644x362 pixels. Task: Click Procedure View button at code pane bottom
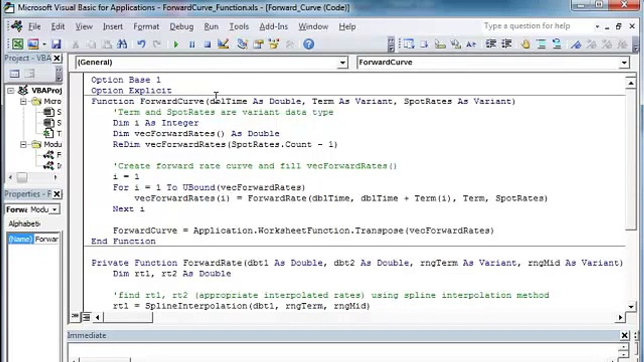(76, 317)
